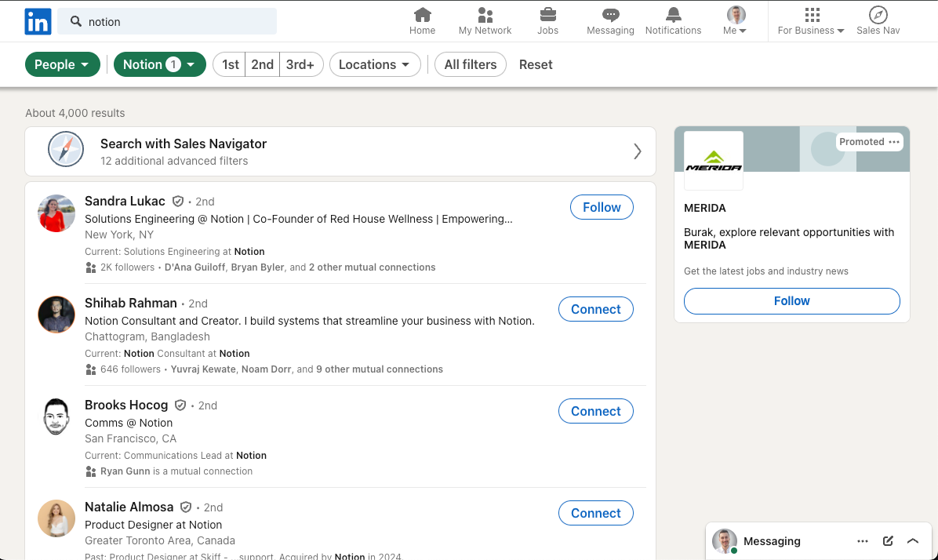Click "Product Designer at Notion" headline

click(153, 525)
